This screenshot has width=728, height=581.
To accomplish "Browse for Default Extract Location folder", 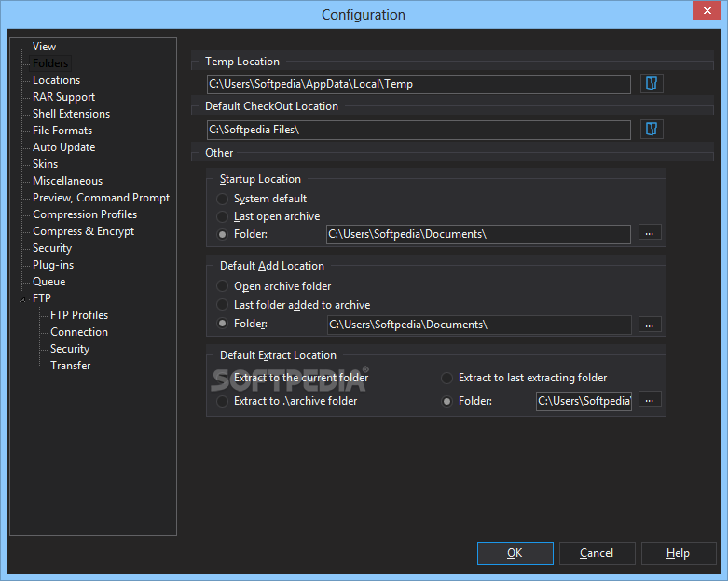I will [x=650, y=399].
